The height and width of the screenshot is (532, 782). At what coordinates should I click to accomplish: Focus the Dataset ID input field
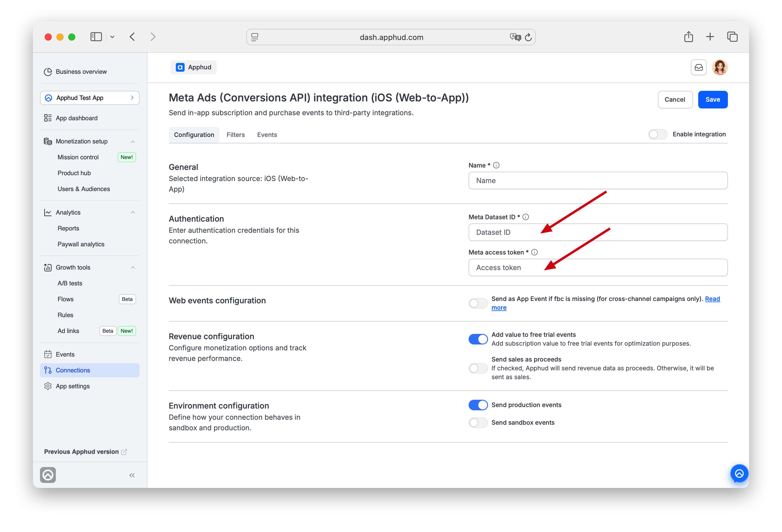tap(598, 232)
